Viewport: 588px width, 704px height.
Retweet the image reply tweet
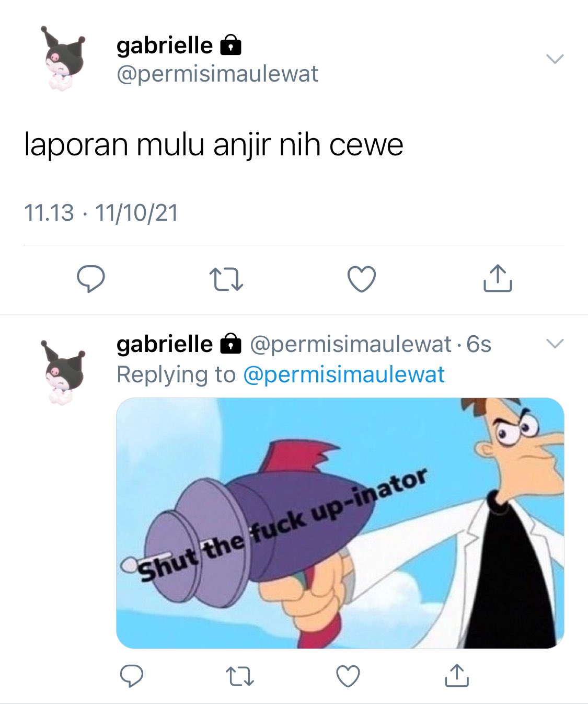[240, 676]
